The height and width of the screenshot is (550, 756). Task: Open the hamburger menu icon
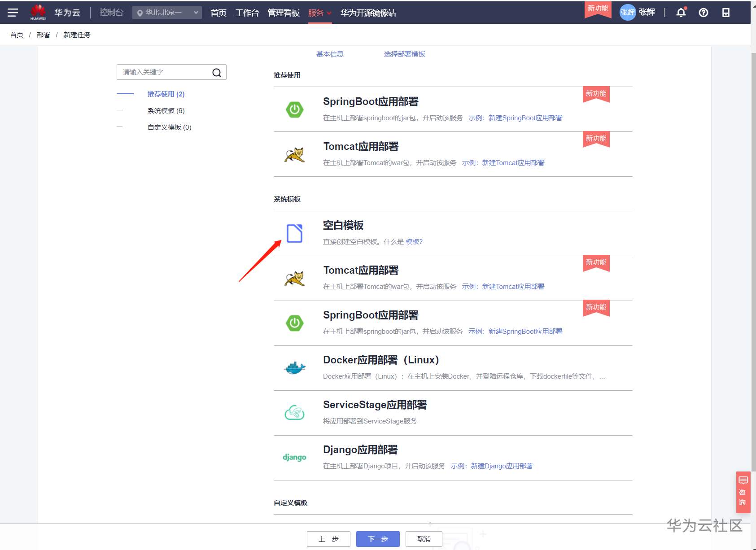coord(13,13)
